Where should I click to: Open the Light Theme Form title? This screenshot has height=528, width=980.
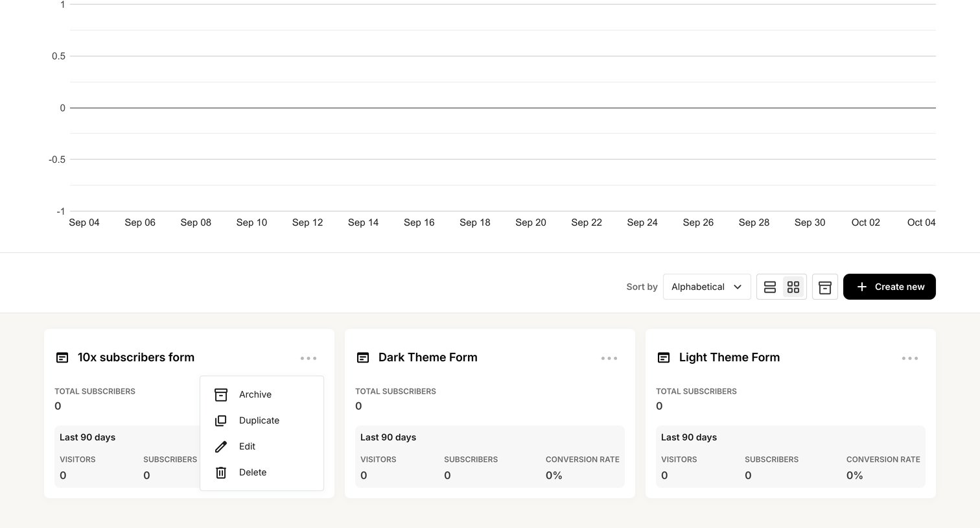pyautogui.click(x=729, y=357)
